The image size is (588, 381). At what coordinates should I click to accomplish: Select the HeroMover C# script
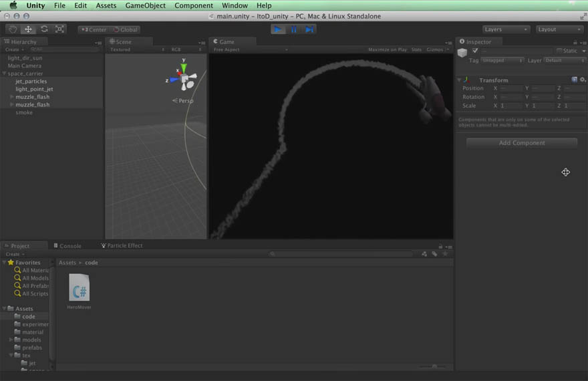[x=79, y=291]
